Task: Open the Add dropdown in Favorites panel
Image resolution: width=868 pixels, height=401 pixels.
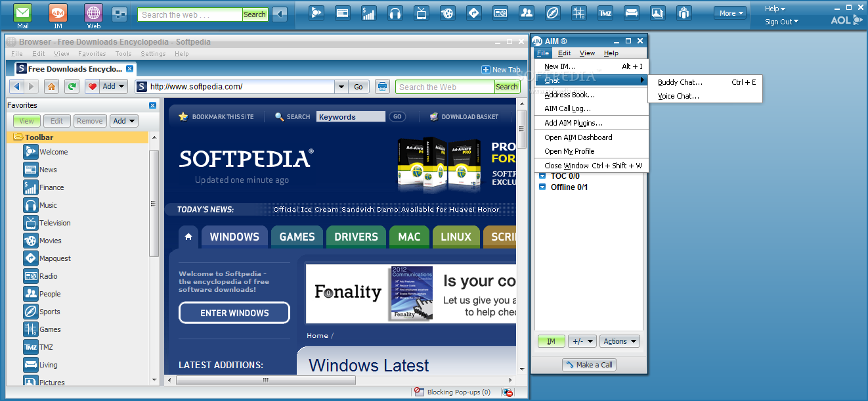Action: pyautogui.click(x=124, y=121)
